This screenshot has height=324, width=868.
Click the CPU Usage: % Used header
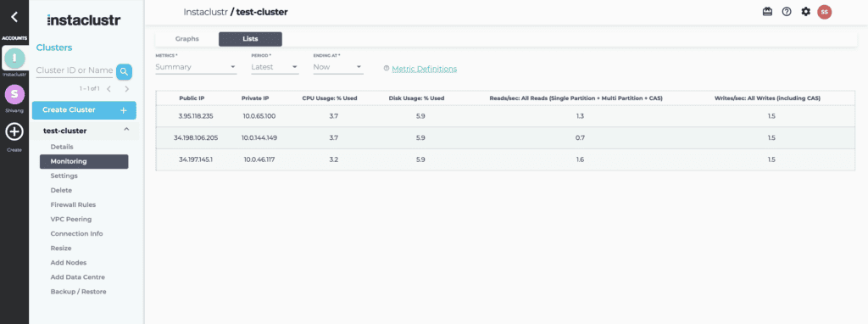pos(330,98)
